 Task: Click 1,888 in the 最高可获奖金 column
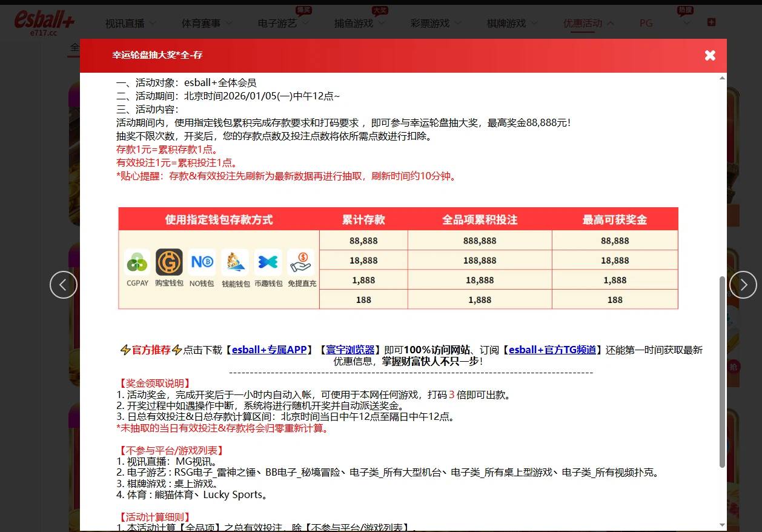615,280
